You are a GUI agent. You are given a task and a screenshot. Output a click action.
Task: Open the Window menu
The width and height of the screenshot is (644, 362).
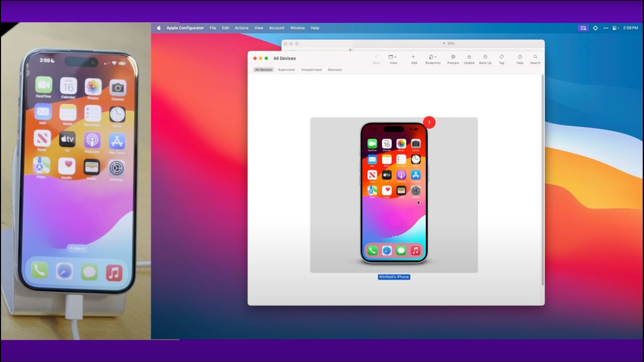click(x=297, y=28)
